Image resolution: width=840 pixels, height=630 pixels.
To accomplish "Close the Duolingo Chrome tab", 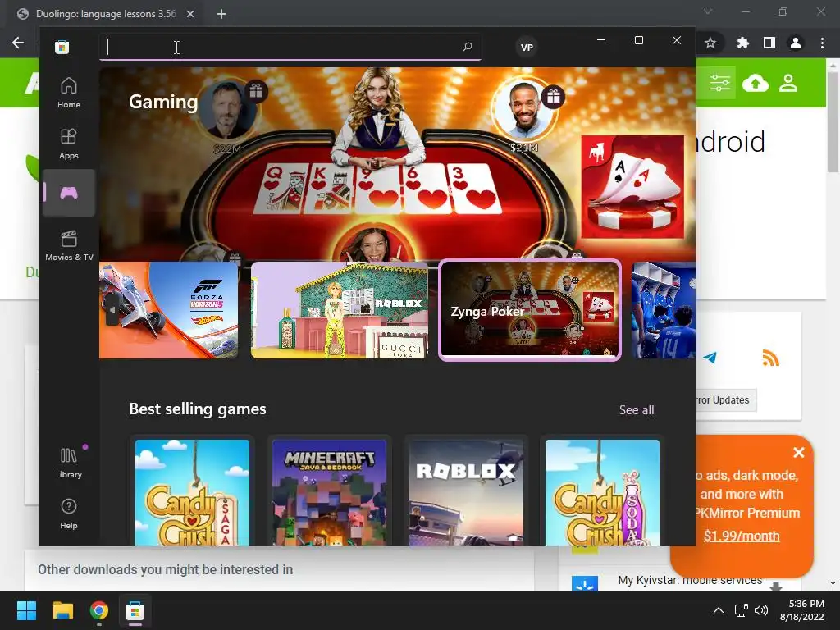I will [190, 14].
